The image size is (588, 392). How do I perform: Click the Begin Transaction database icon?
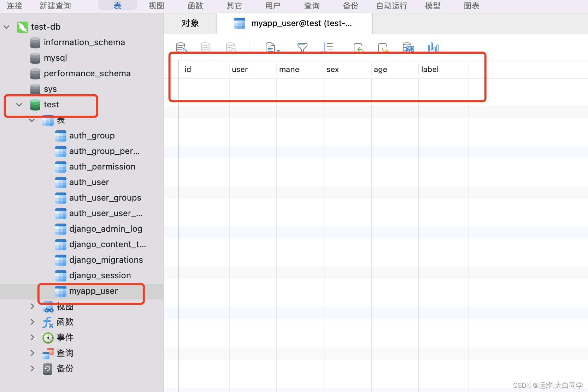[x=181, y=47]
